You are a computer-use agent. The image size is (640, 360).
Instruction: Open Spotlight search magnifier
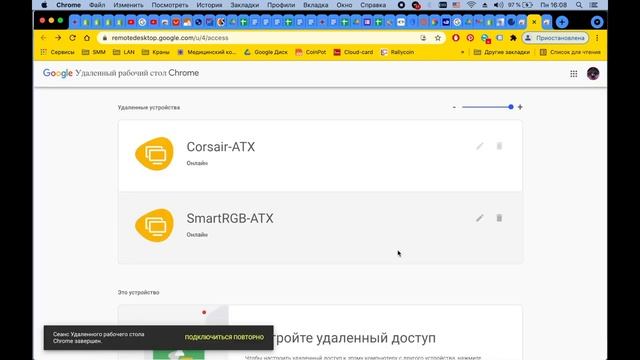[579, 5]
